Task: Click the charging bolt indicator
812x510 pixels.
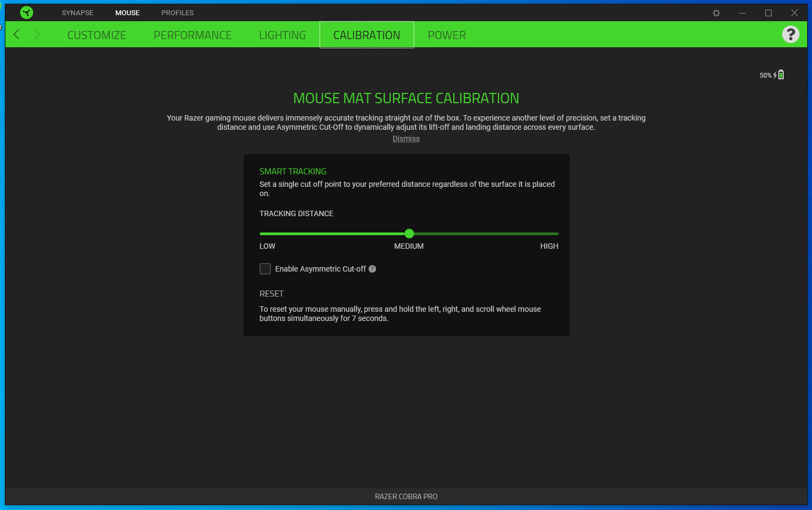Action: (x=774, y=74)
